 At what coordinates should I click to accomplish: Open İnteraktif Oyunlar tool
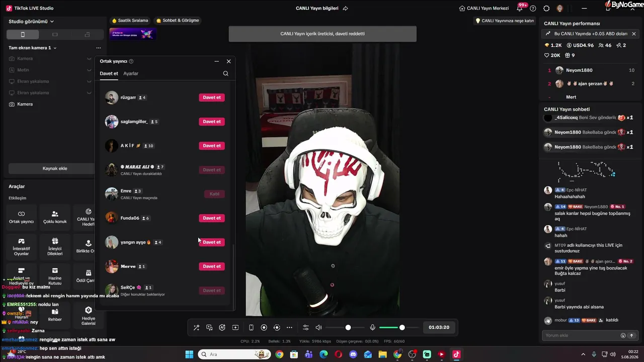coord(21,247)
